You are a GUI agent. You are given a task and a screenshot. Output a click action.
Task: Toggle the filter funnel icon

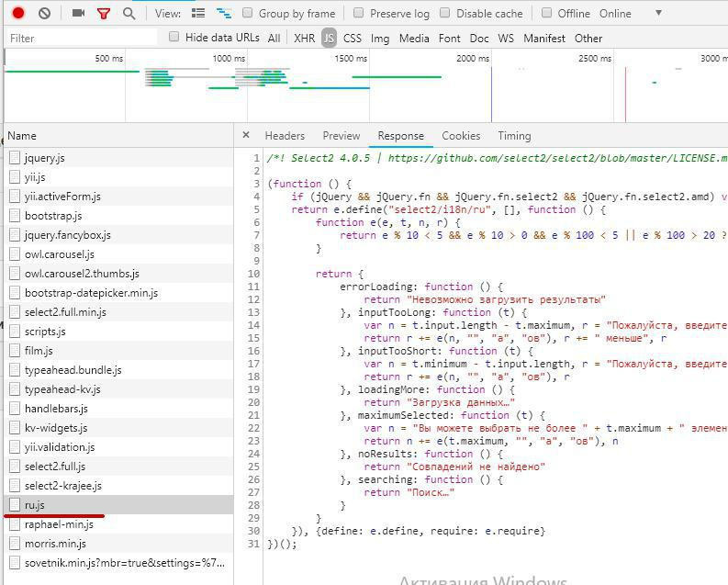coord(104,14)
